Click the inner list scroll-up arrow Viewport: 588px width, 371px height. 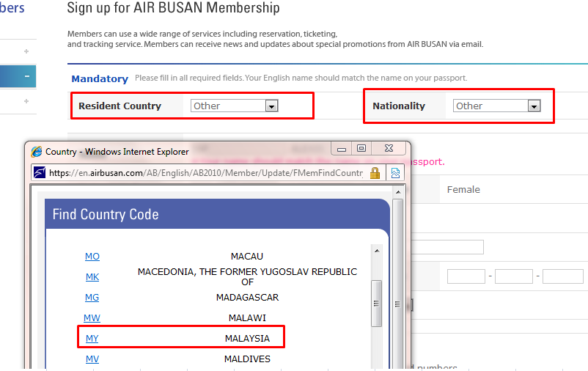tap(376, 251)
